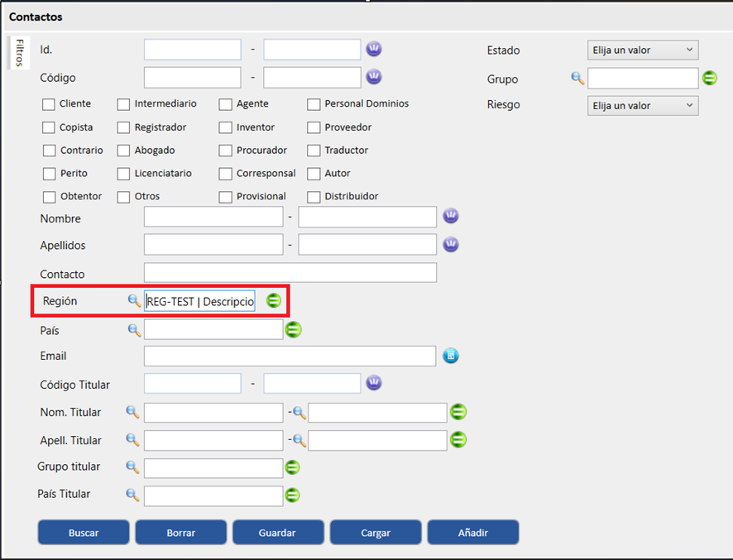Click the purple wildcard icon next to Id.
733x560 pixels.
374,49
